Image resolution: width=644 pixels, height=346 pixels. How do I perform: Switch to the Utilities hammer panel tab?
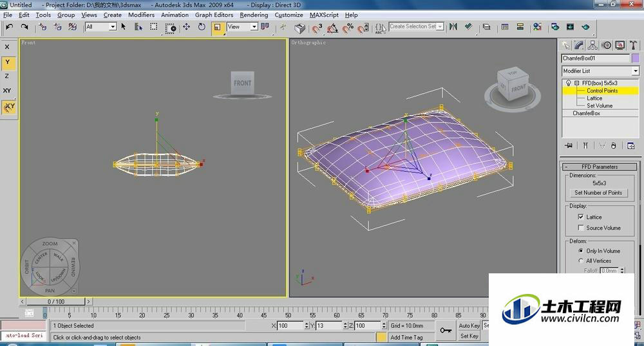(x=633, y=45)
